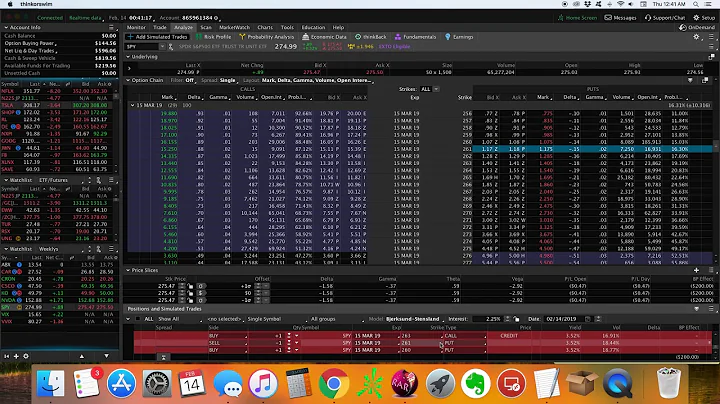Switch to Monitor main tab

coord(136,27)
